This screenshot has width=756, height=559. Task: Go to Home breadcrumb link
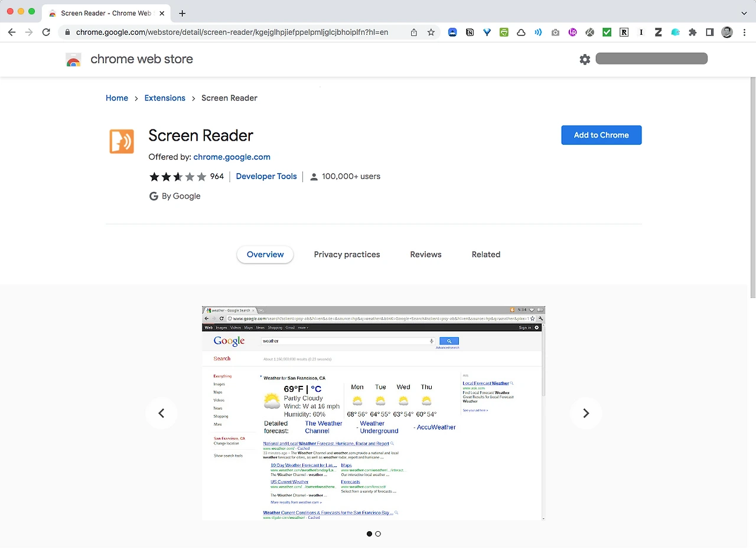pyautogui.click(x=117, y=98)
